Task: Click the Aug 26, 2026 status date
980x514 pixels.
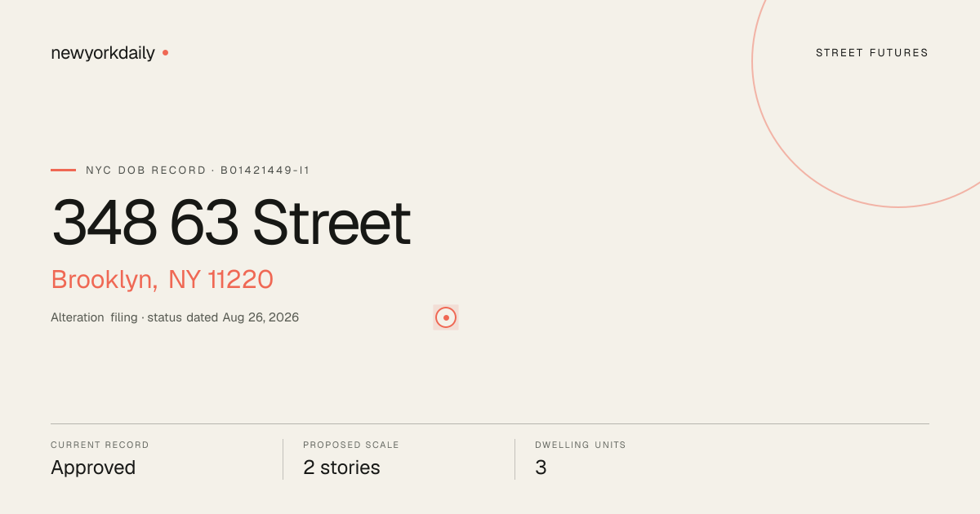Action: tap(261, 317)
